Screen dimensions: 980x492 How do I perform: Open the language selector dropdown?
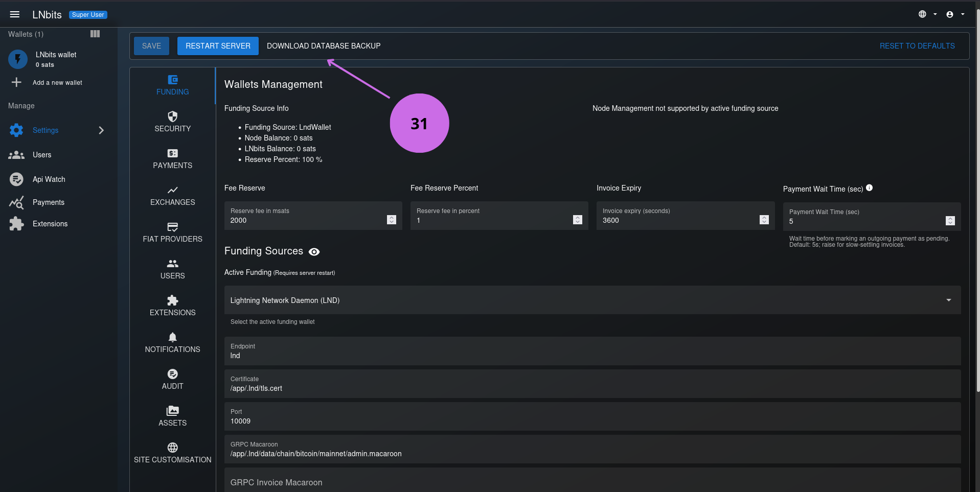(925, 14)
